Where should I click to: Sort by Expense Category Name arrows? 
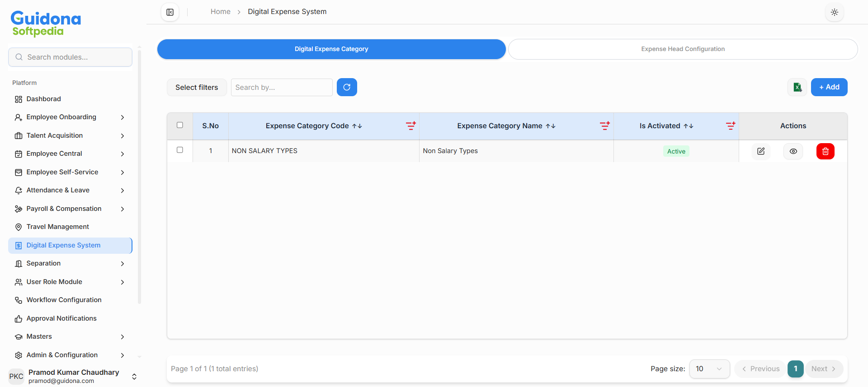551,126
